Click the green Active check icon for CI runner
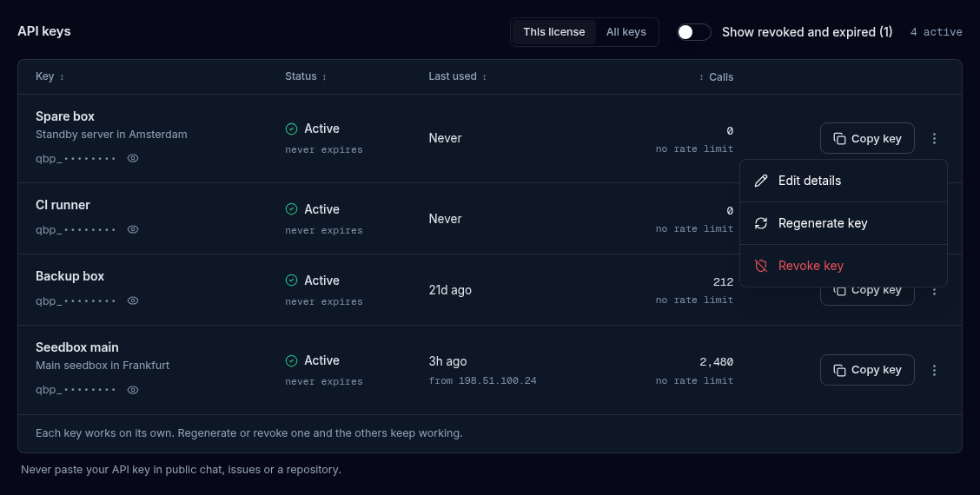Image resolution: width=980 pixels, height=495 pixels. coord(291,209)
